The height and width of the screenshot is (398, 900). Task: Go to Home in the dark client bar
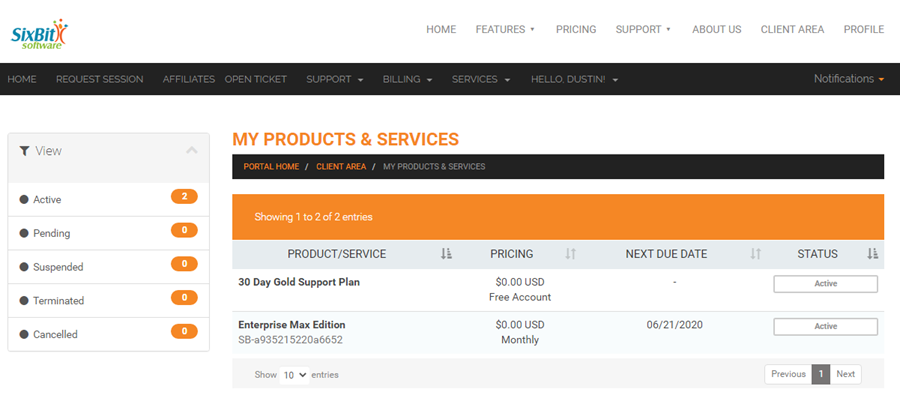tap(22, 79)
